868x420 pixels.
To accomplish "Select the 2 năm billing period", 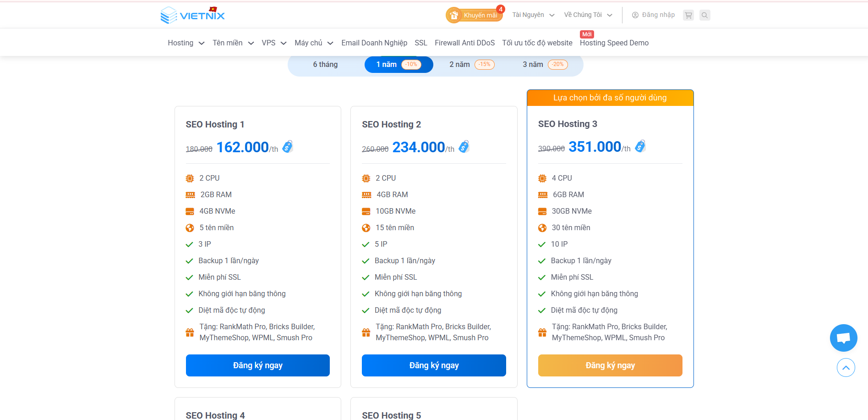I will [x=471, y=65].
